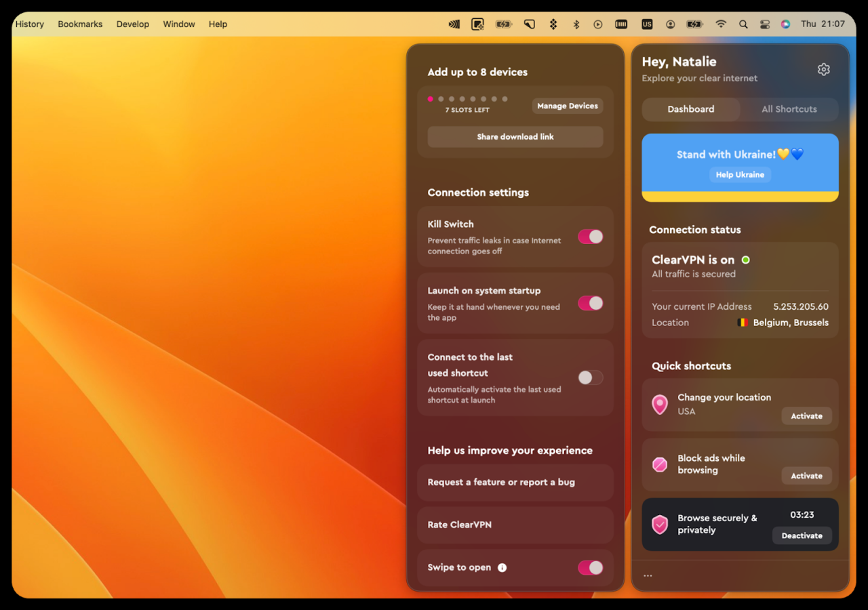Switch to the All Shortcuts tab
The height and width of the screenshot is (610, 868).
(x=789, y=109)
